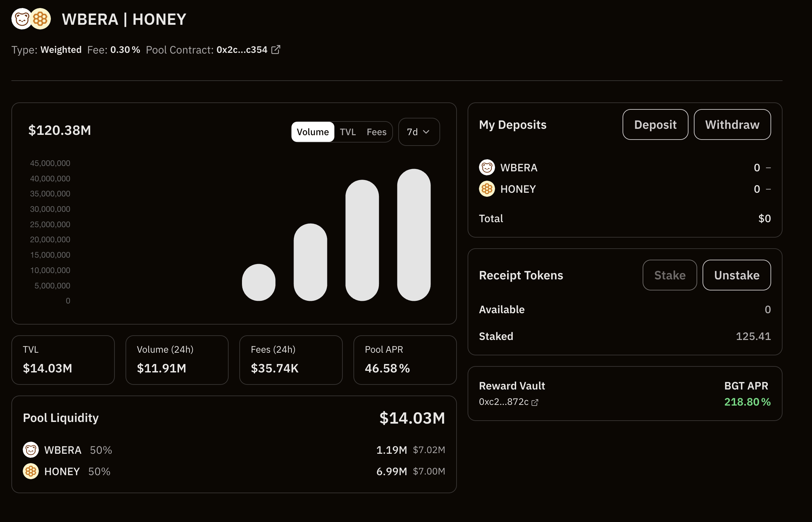Switch the chart to Fees view

(376, 132)
